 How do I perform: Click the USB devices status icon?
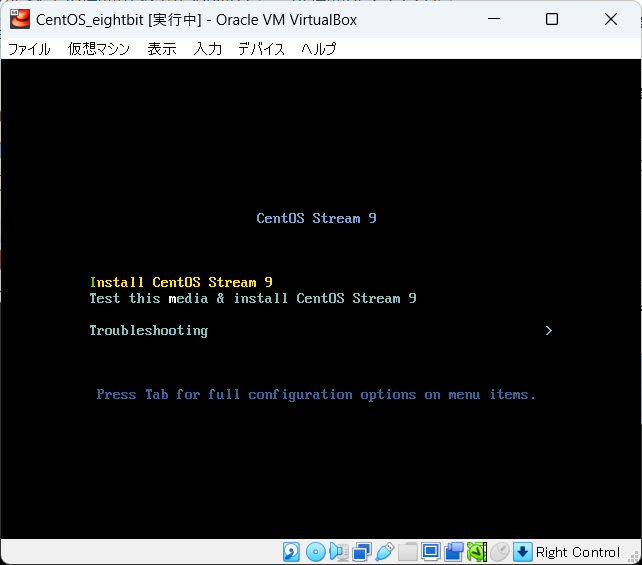click(x=384, y=552)
